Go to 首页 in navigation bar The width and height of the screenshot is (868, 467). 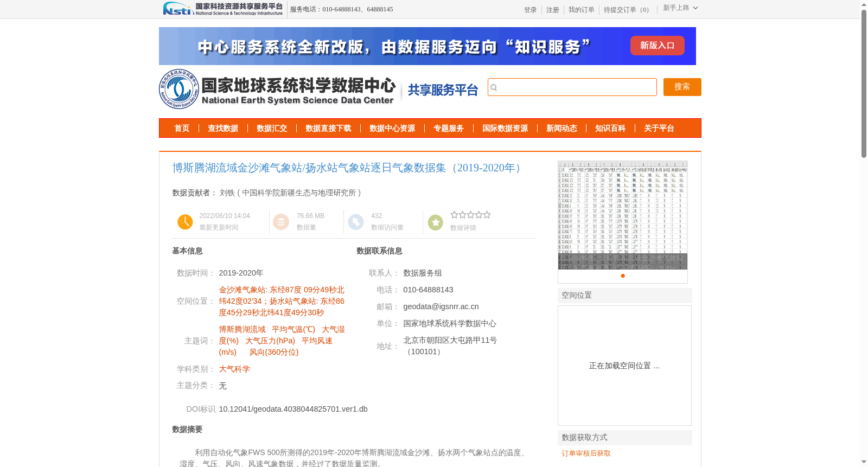tap(182, 128)
